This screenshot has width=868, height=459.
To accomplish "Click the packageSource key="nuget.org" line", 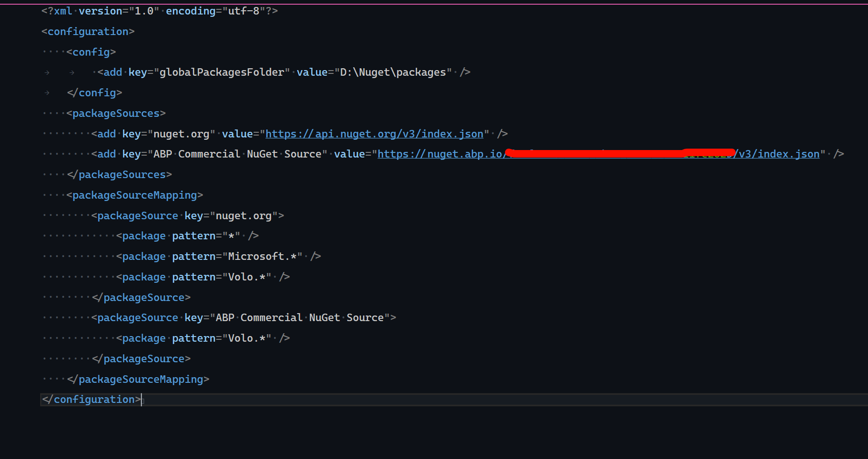I will (x=187, y=216).
